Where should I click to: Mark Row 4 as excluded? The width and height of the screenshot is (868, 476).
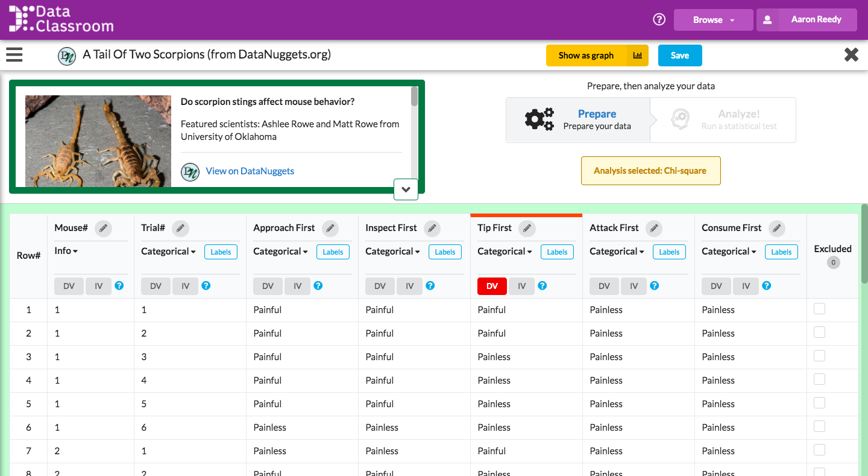[819, 379]
